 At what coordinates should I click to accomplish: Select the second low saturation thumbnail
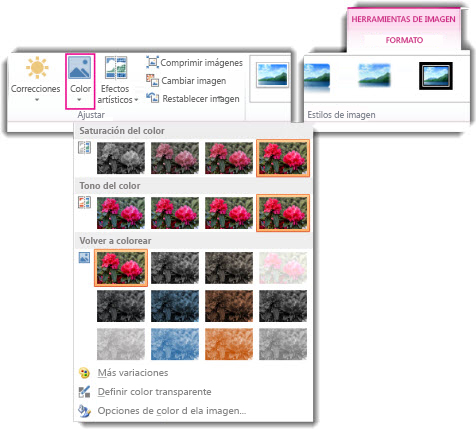tap(175, 158)
